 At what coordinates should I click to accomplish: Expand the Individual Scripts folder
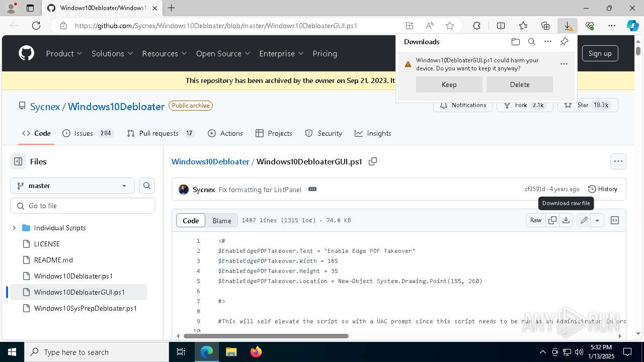coord(14,228)
